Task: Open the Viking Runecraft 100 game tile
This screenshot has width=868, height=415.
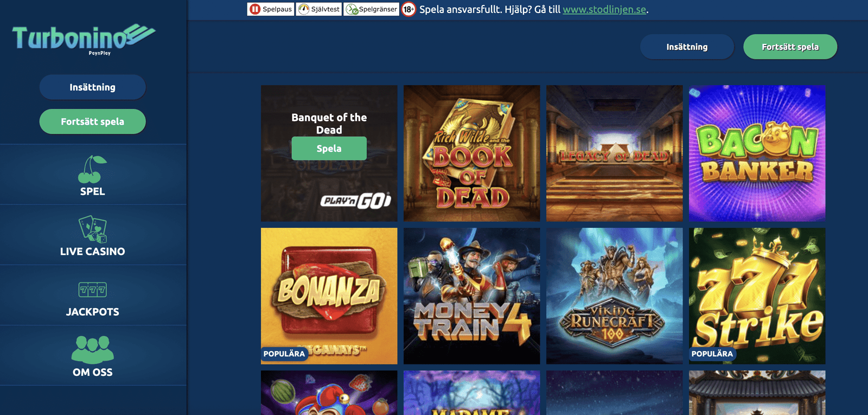Action: 615,296
